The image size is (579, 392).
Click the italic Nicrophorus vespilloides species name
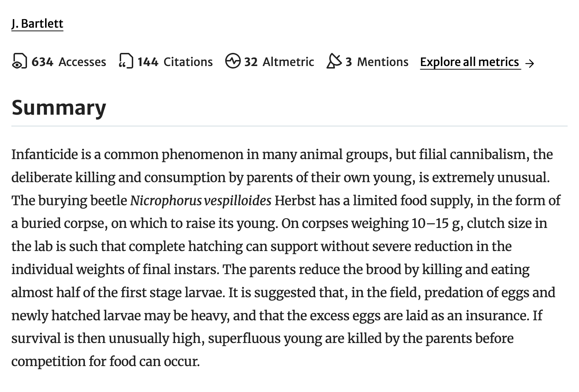tap(201, 201)
